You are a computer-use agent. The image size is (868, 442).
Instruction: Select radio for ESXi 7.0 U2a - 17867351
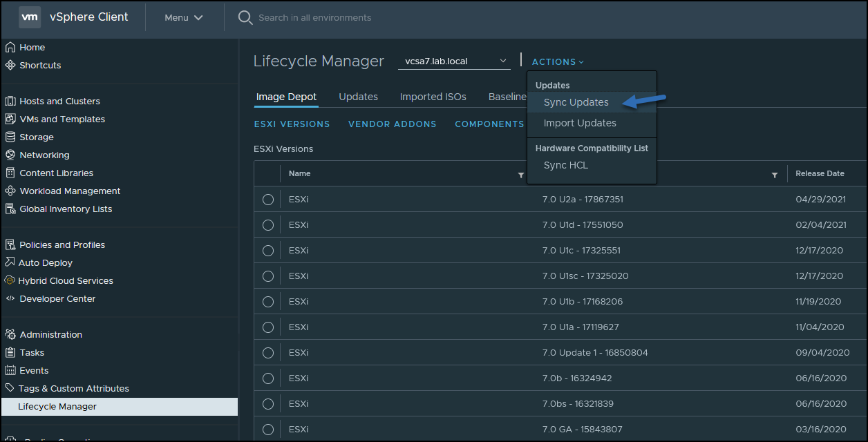268,200
